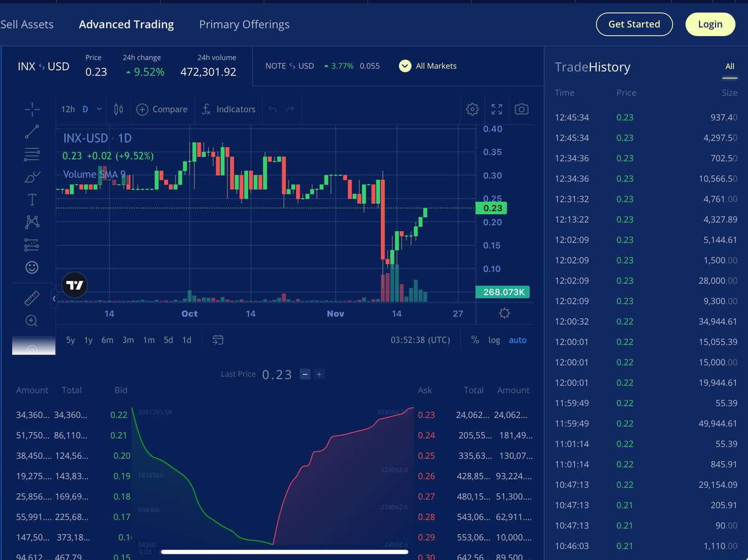Decrease price precision with minus button
The image size is (748, 560).
(x=305, y=374)
